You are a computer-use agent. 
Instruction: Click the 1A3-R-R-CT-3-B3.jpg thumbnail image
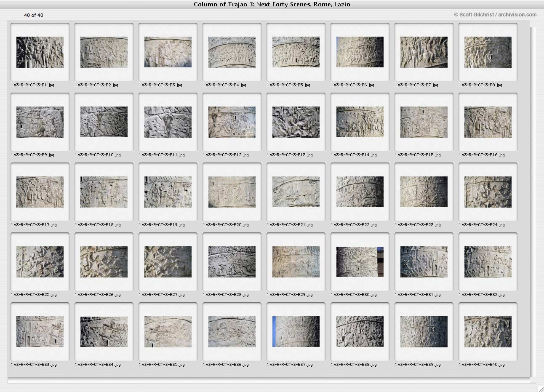tap(168, 52)
